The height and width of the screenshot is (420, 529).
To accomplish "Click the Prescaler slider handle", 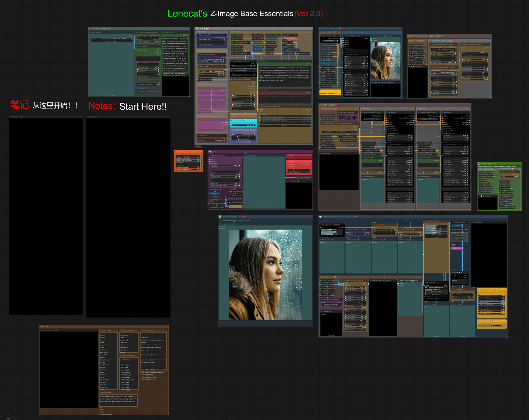I will [x=234, y=117].
